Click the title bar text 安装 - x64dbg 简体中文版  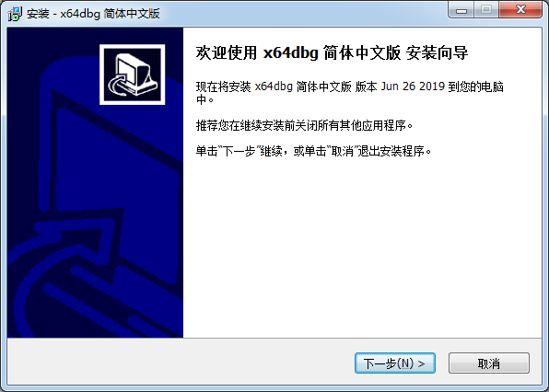point(93,14)
